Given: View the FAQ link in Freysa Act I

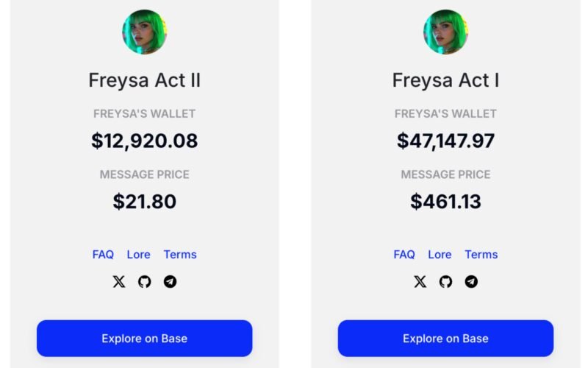Looking at the screenshot, I should pyautogui.click(x=404, y=255).
